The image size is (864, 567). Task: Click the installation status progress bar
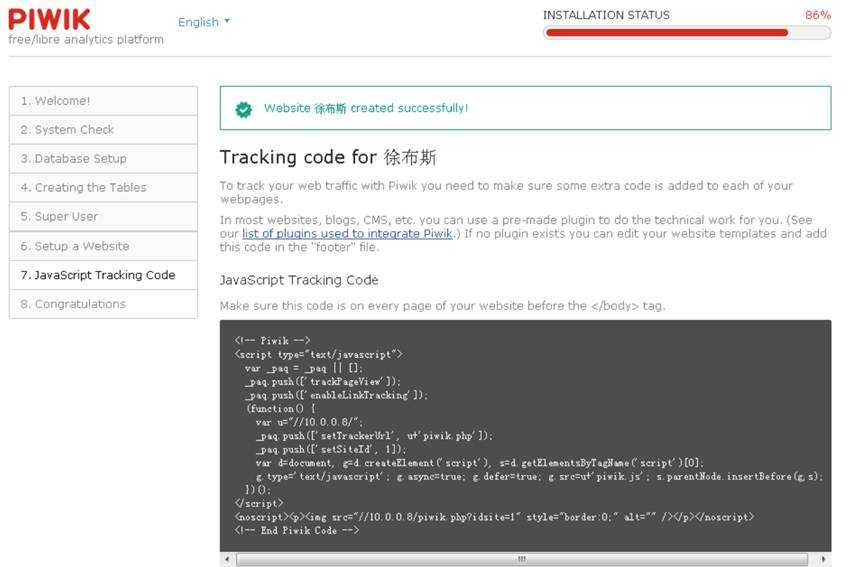[687, 33]
